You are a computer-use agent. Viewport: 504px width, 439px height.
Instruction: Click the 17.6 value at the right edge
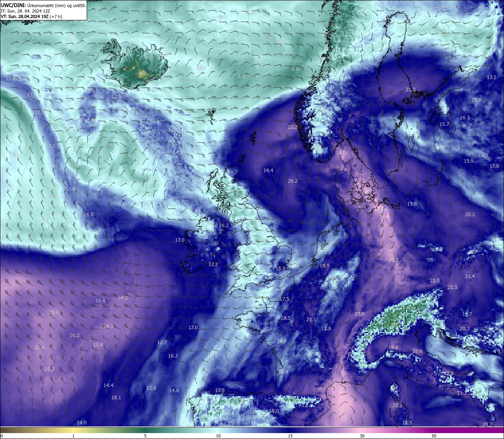(x=494, y=166)
